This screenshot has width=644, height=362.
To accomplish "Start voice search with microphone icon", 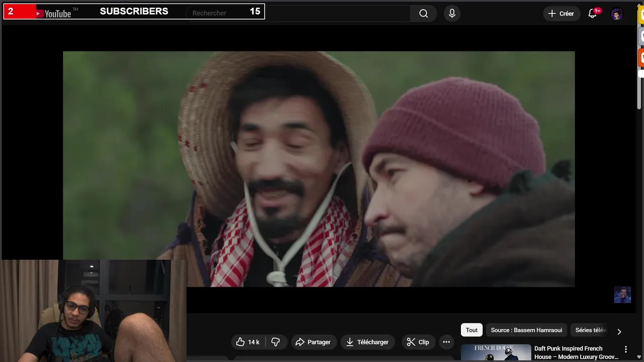I will click(x=452, y=14).
